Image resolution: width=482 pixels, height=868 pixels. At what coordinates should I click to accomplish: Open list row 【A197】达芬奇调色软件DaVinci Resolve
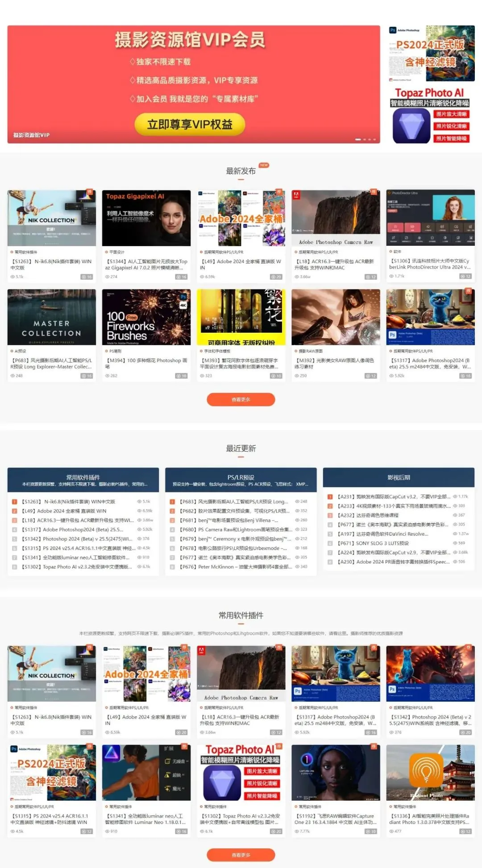click(383, 534)
